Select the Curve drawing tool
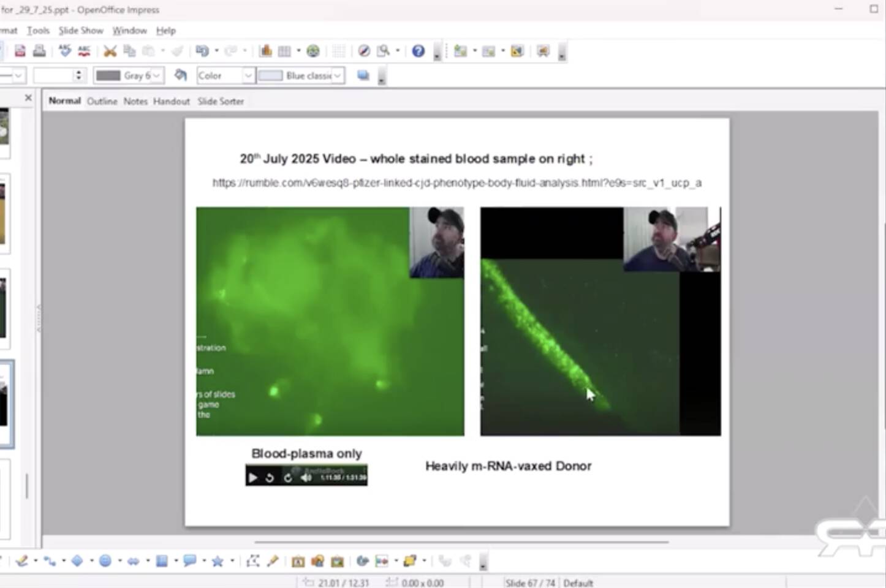The image size is (886, 588). [x=21, y=560]
